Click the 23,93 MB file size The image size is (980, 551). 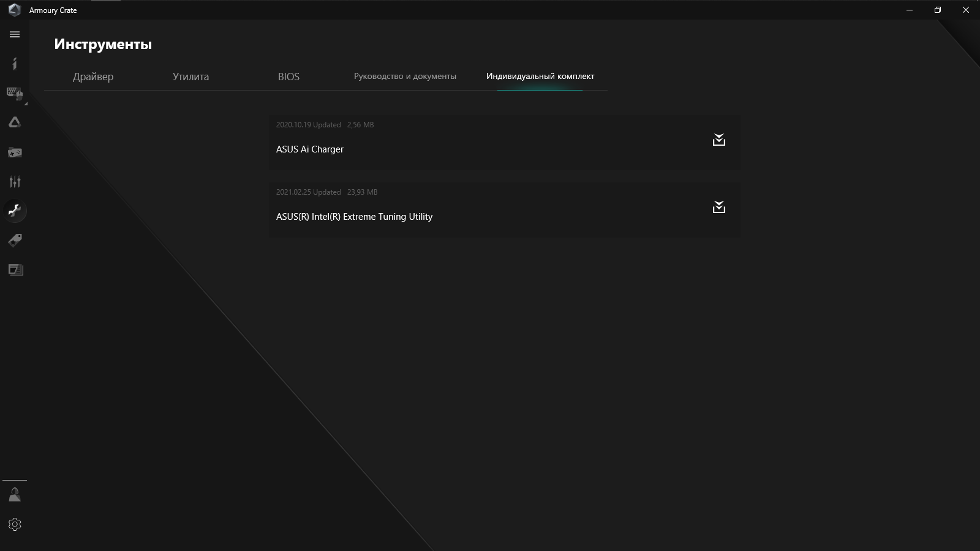[362, 192]
